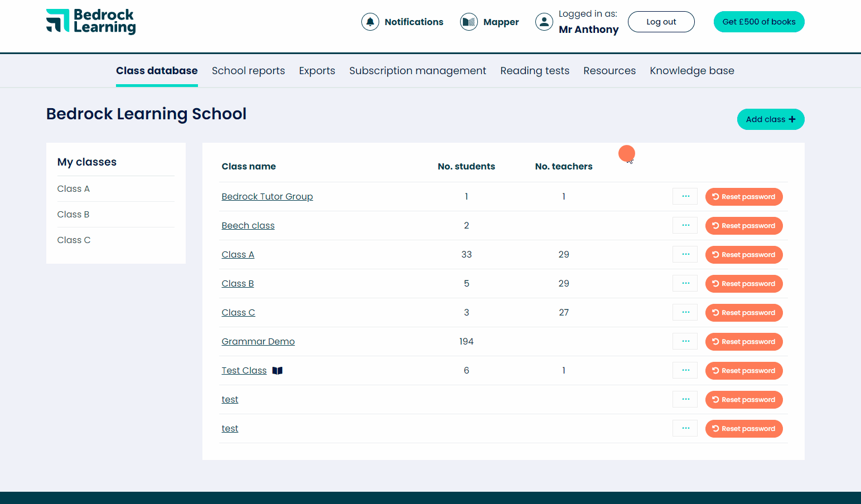The height and width of the screenshot is (504, 861).
Task: Switch to the Exports tab
Action: click(317, 70)
